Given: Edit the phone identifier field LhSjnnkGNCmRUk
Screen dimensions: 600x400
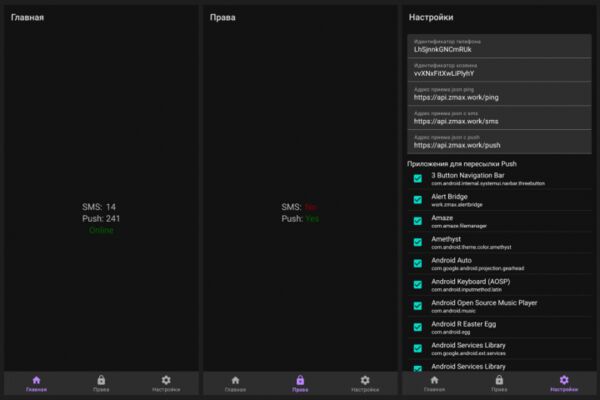Looking at the screenshot, I should pyautogui.click(x=499, y=46).
